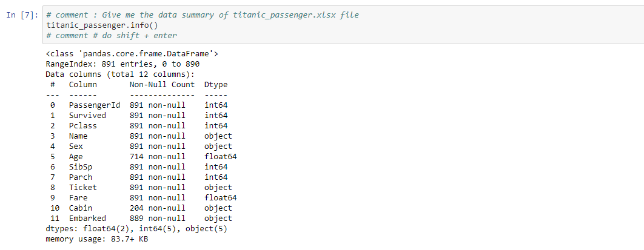
Task: Click the Embarked row's 889 non-null count
Action: tap(158, 218)
